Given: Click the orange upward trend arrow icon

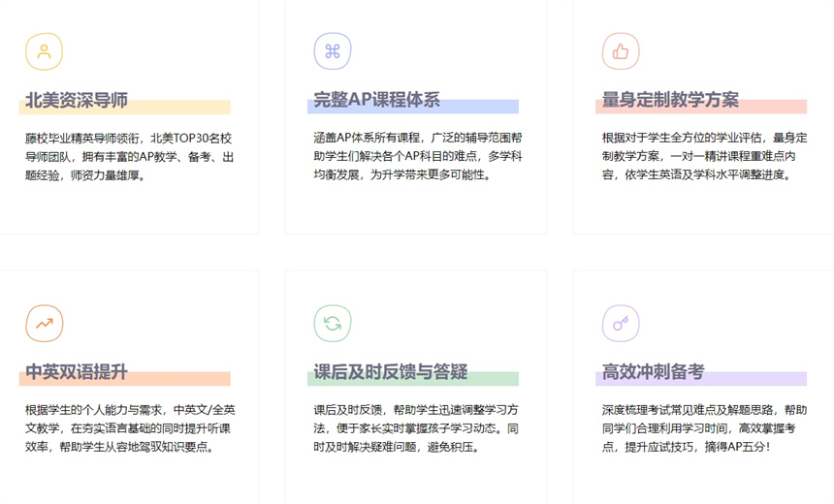Looking at the screenshot, I should pos(44,324).
